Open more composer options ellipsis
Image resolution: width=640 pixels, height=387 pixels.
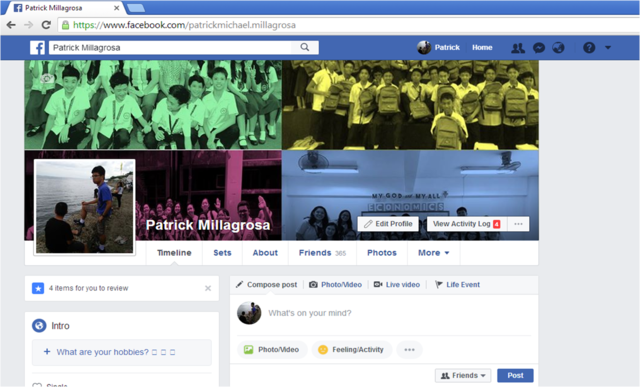409,349
